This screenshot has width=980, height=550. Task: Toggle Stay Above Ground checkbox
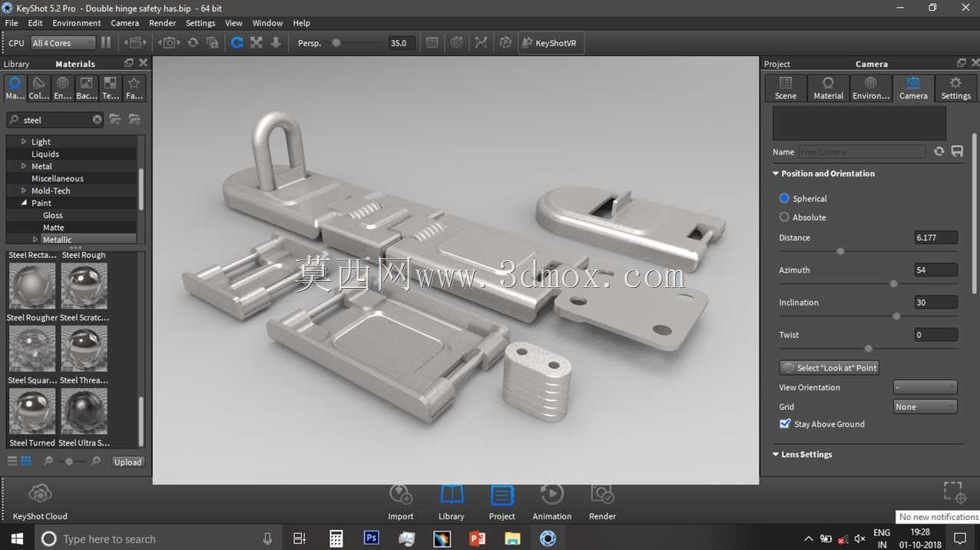tap(785, 423)
